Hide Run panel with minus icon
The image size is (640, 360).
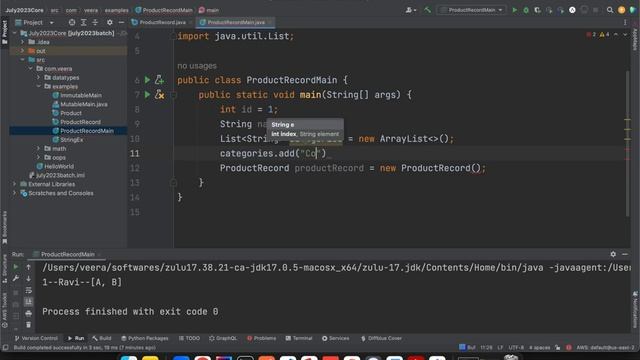(x=625, y=254)
